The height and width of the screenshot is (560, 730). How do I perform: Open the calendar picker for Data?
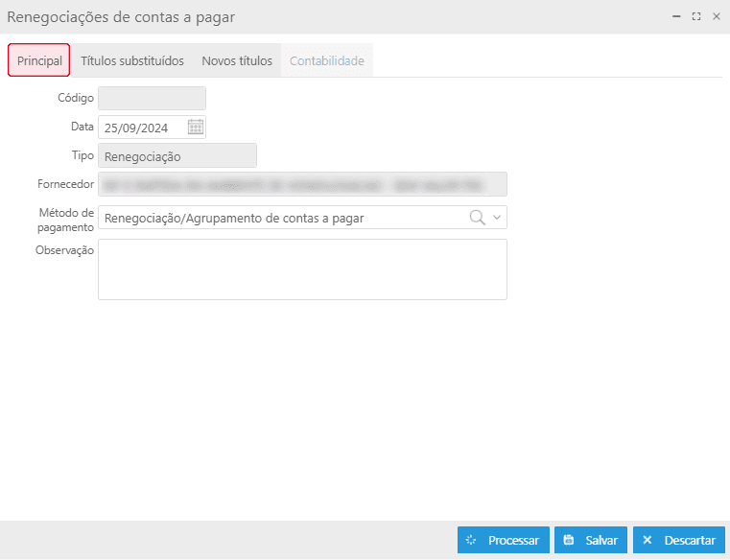point(195,127)
